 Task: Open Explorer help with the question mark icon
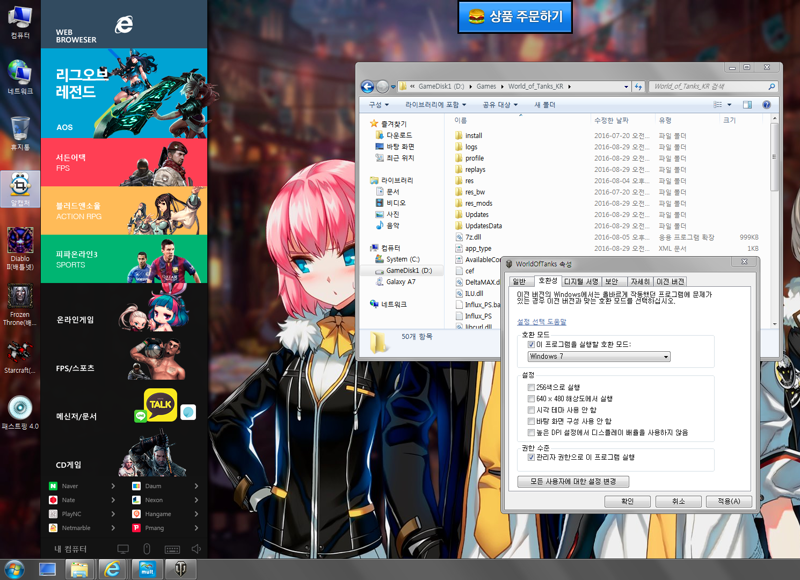click(766, 105)
